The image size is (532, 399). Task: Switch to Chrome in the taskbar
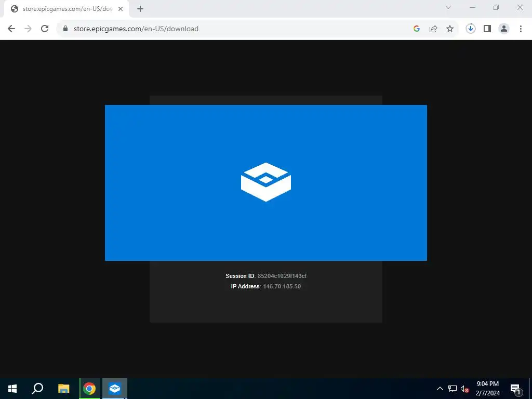(x=89, y=389)
